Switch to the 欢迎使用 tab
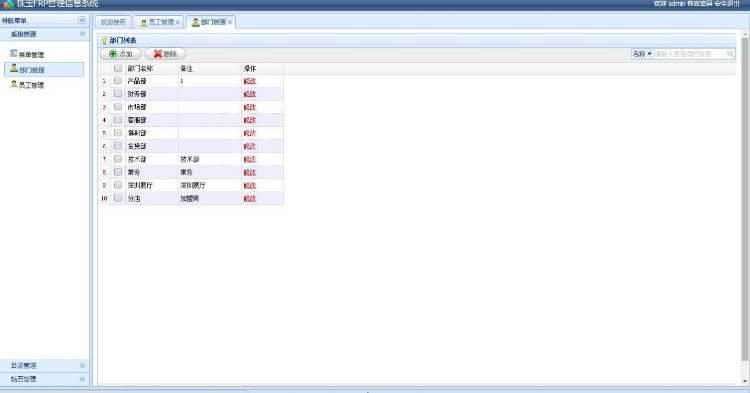Screen dimensions: 750x393 point(113,22)
